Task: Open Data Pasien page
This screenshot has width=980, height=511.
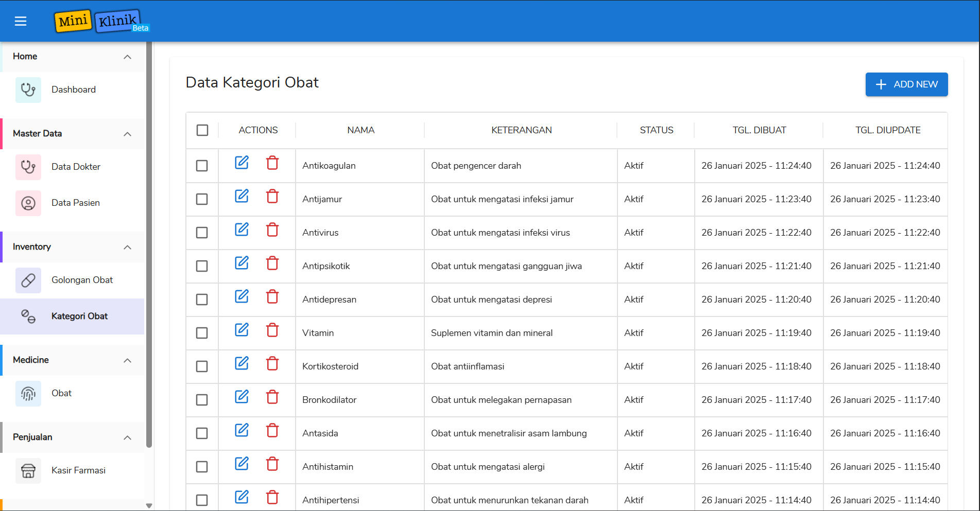Action: 73,203
